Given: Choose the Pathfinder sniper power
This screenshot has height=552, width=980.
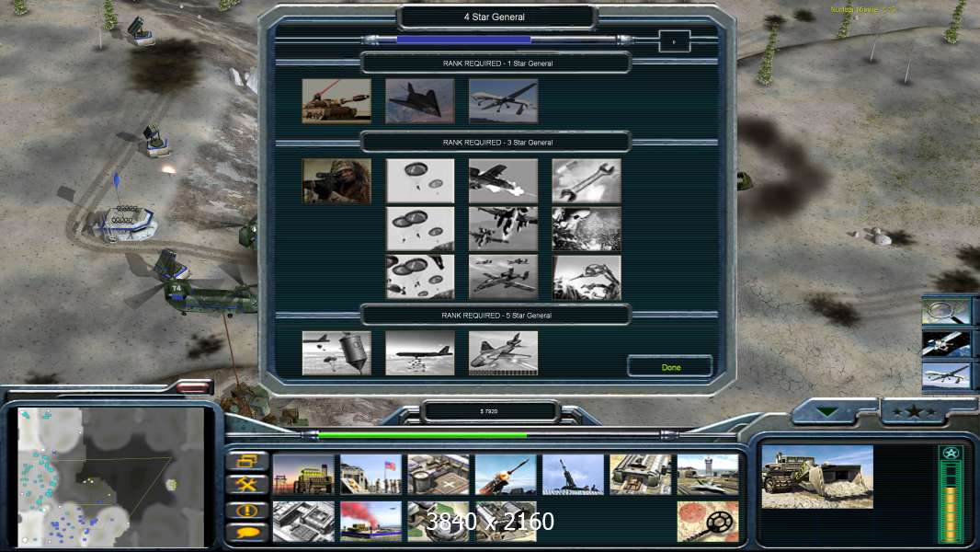Looking at the screenshot, I should click(336, 180).
